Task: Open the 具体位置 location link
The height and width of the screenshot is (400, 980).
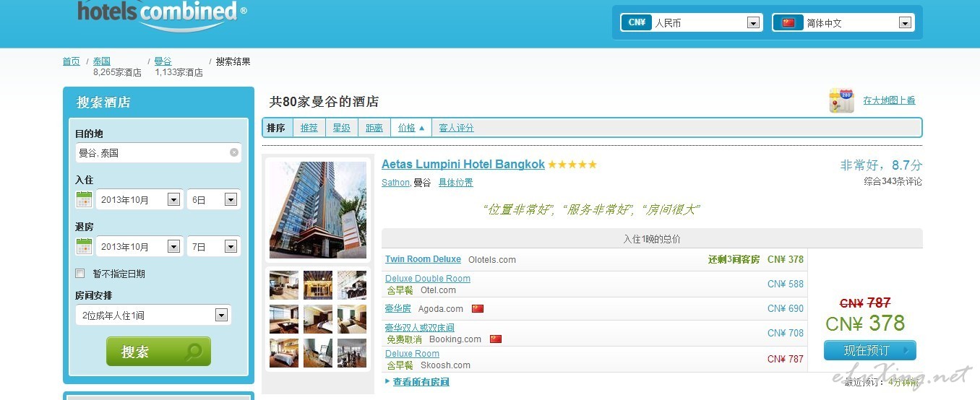Action: point(456,183)
